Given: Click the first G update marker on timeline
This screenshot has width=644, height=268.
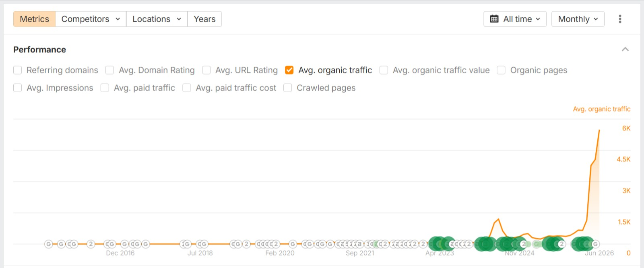Looking at the screenshot, I should point(48,244).
